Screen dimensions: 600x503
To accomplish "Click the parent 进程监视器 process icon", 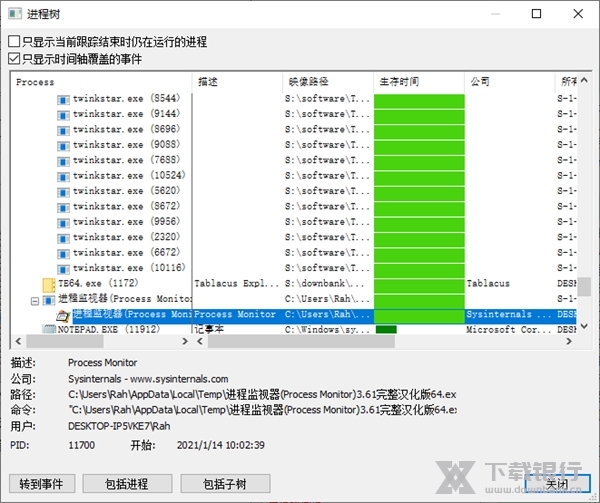I will (49, 300).
